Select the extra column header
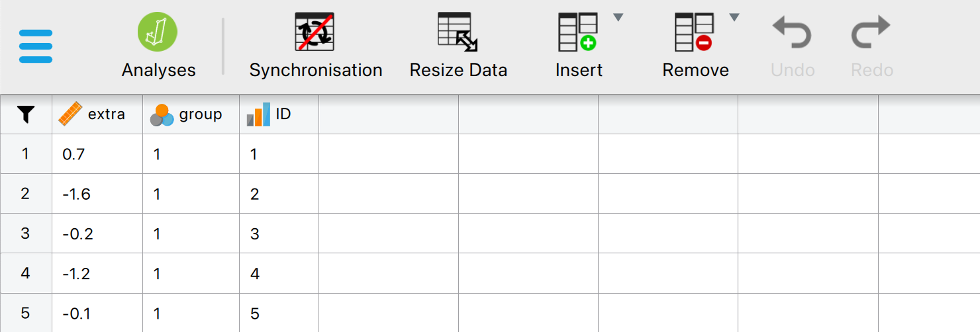Image resolution: width=980 pixels, height=332 pixels. pos(106,114)
